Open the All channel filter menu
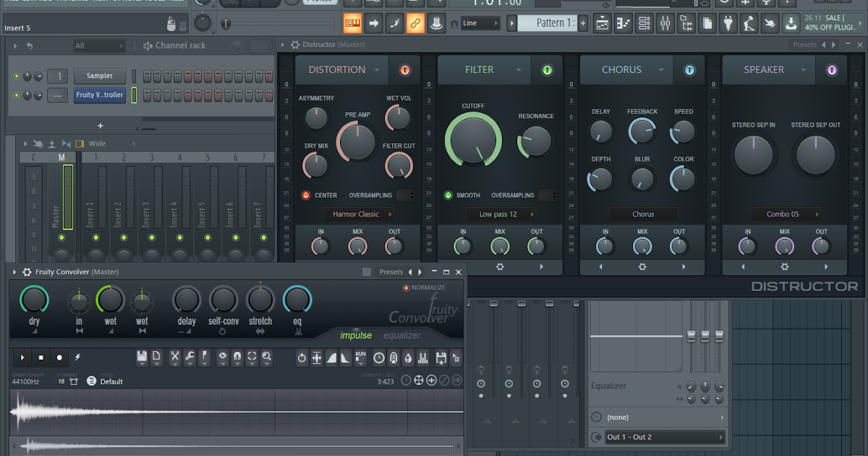 [100, 46]
